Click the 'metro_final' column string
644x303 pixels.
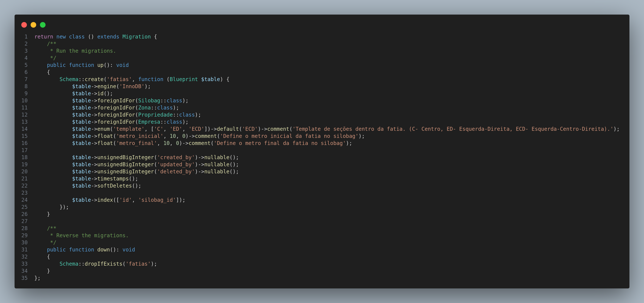(136, 143)
